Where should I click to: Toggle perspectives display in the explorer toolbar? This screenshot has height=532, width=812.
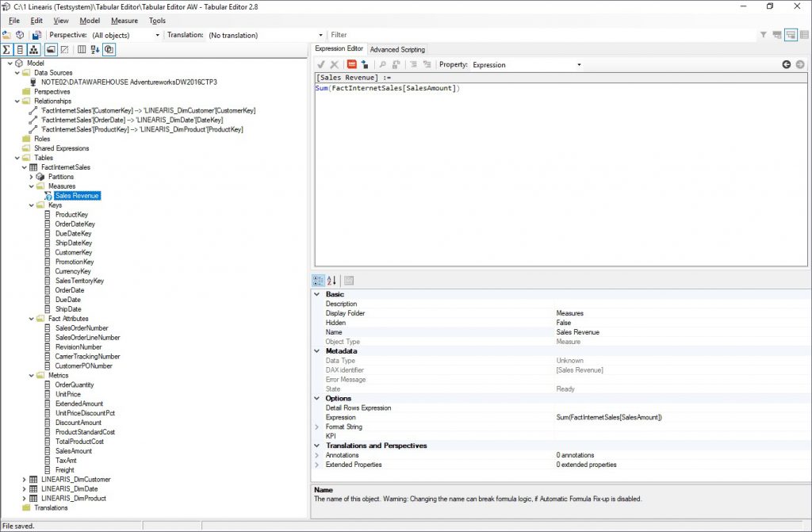pos(109,49)
